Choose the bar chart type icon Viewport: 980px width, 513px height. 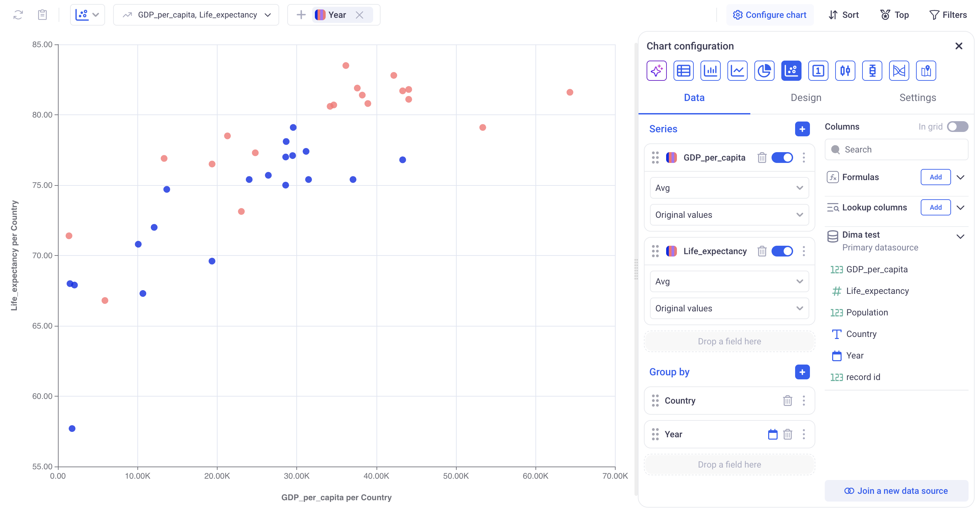tap(710, 71)
